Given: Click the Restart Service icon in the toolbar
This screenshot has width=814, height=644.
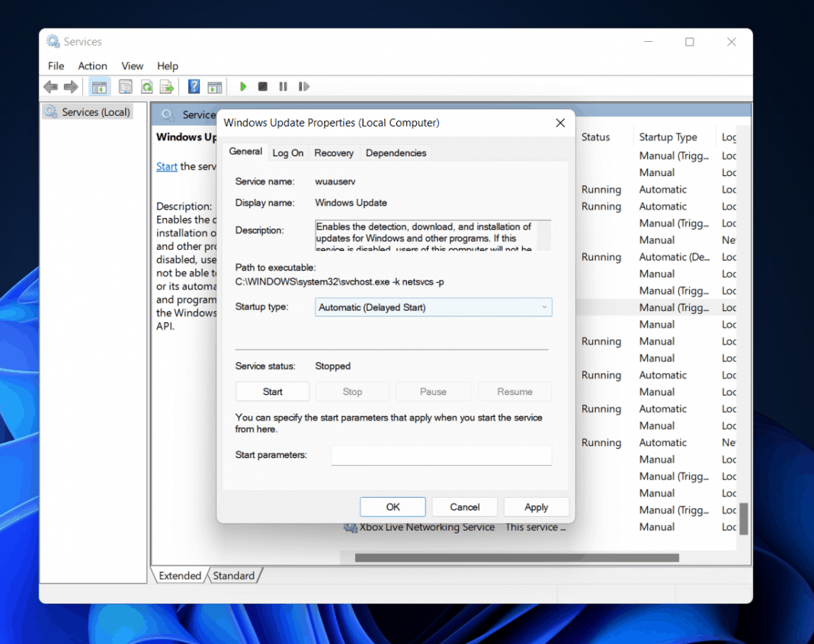Looking at the screenshot, I should click(x=303, y=86).
